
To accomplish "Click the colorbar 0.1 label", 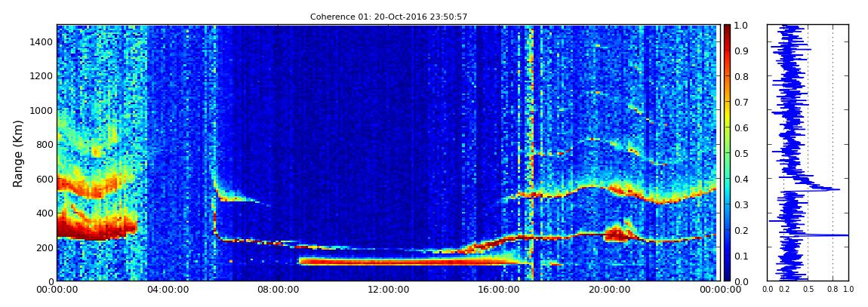I will pyautogui.click(x=740, y=256).
